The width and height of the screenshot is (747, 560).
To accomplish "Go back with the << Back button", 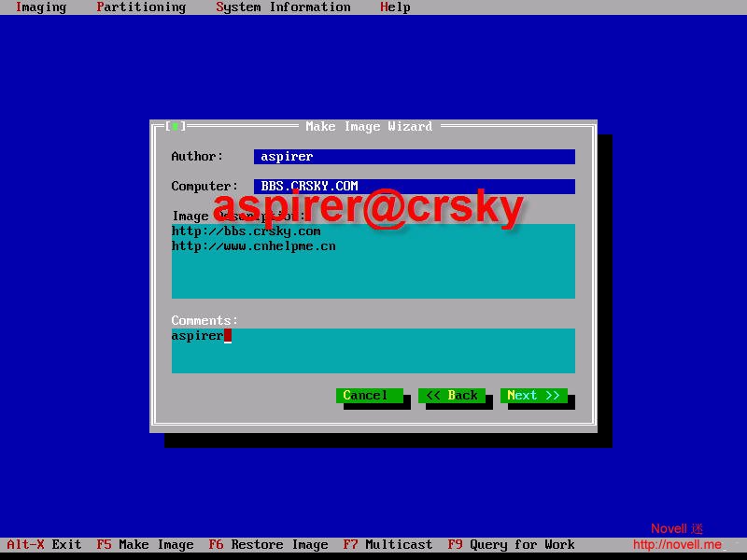I will [452, 395].
